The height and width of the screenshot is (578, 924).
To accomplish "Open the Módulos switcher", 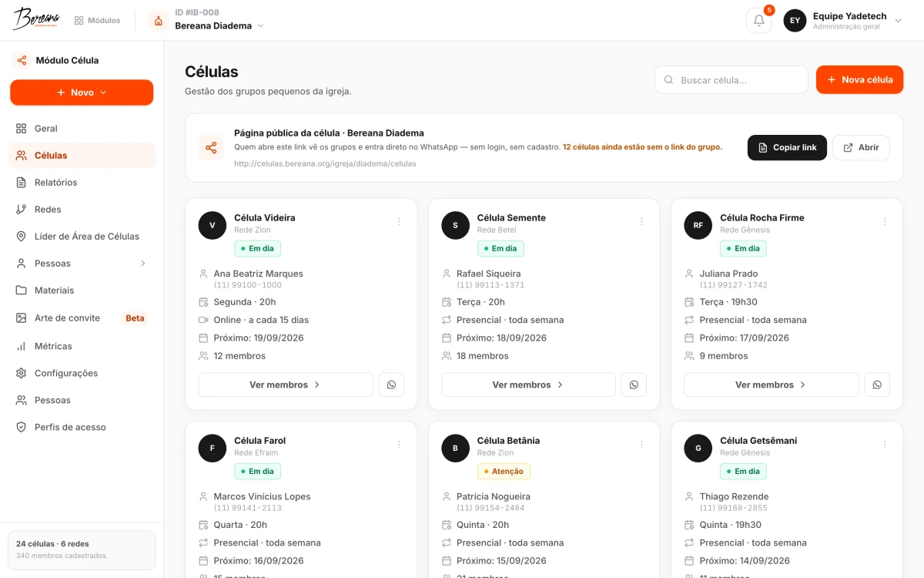I will tap(98, 21).
